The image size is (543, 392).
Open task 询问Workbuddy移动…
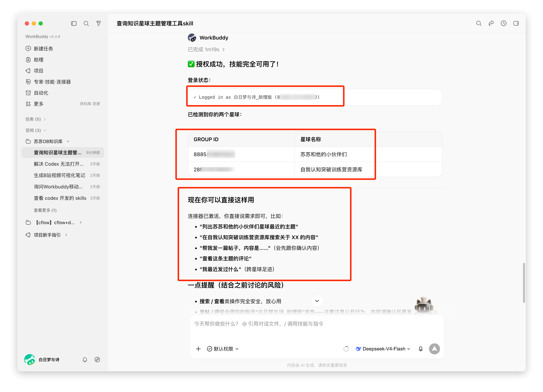click(x=63, y=187)
